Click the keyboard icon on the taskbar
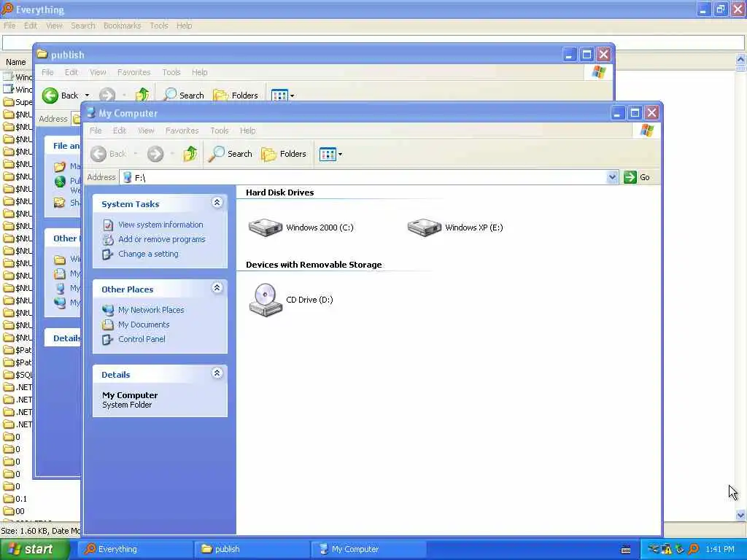Viewport: 747px width, 560px height. click(626, 550)
